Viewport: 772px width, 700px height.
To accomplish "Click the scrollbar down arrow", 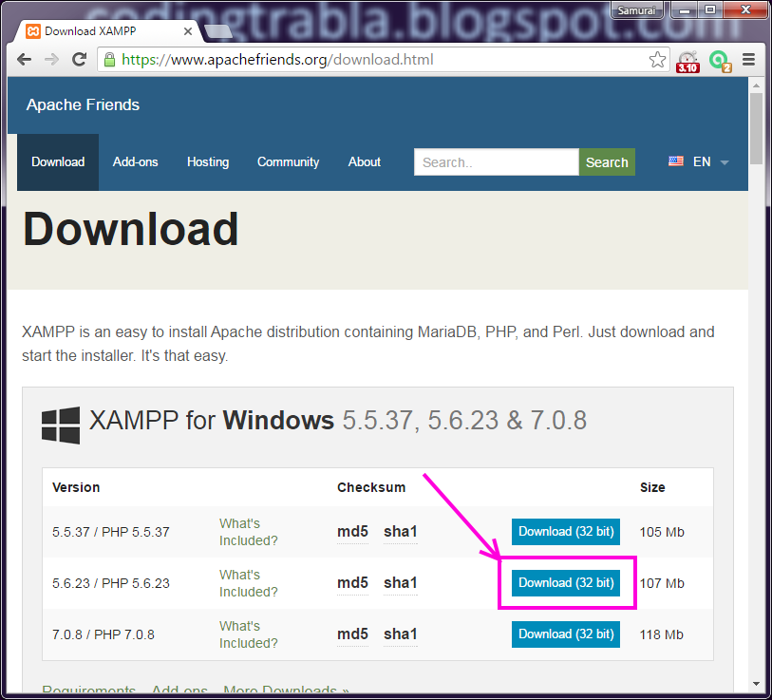I will 756,684.
